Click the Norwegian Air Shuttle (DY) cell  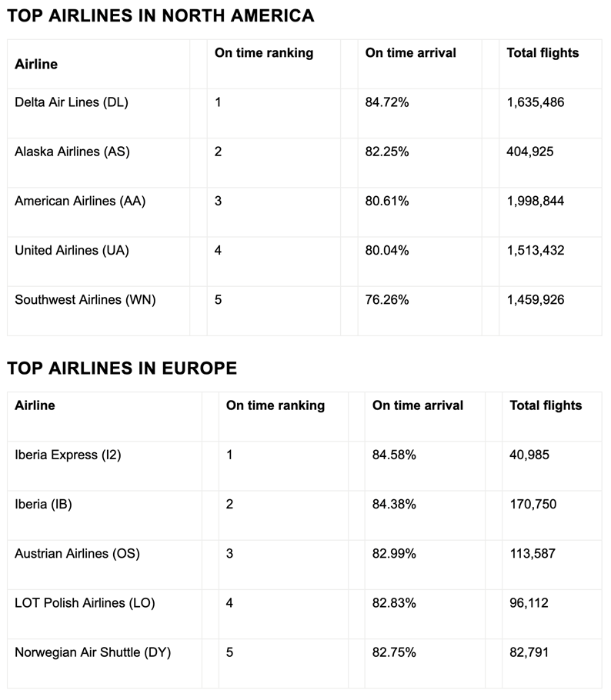pos(92,652)
